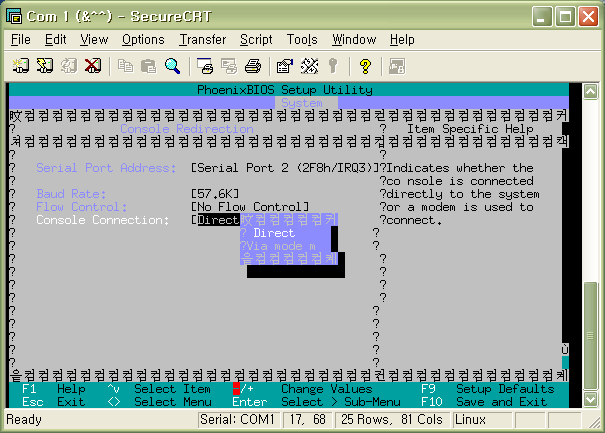Click the Find magnifier icon
Image resolution: width=605 pixels, height=433 pixels.
click(172, 66)
